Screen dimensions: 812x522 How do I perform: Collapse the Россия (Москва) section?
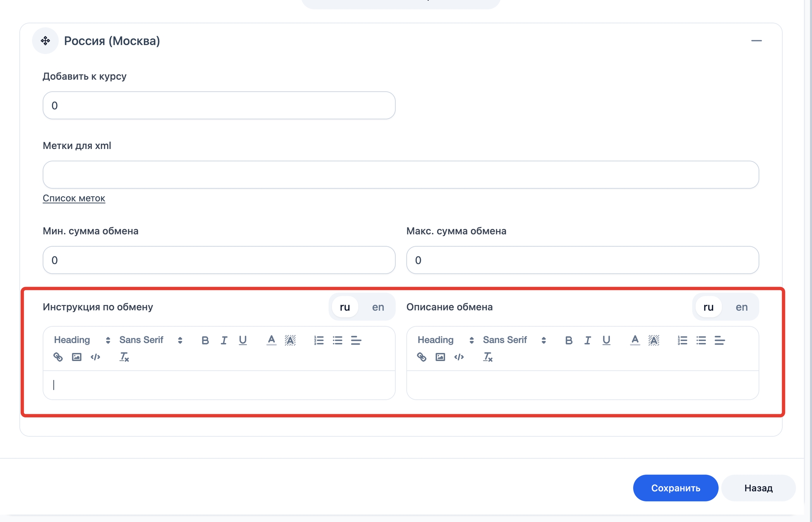coord(756,41)
